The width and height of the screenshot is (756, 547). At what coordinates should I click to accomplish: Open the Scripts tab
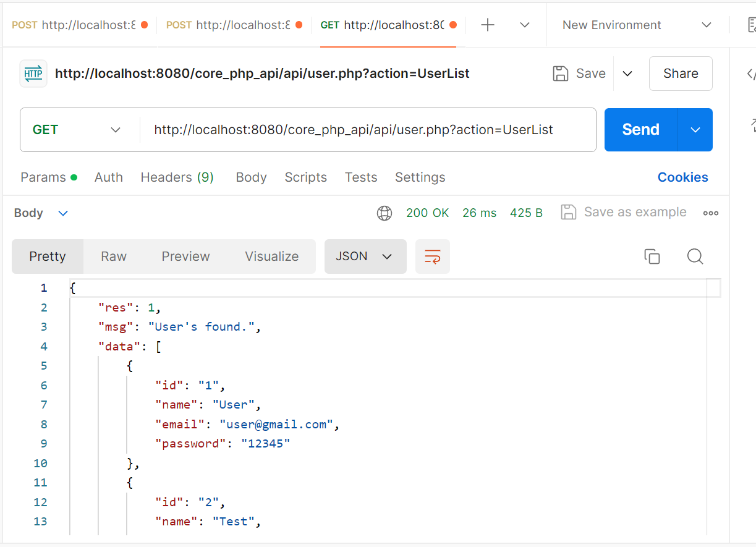[x=306, y=177]
